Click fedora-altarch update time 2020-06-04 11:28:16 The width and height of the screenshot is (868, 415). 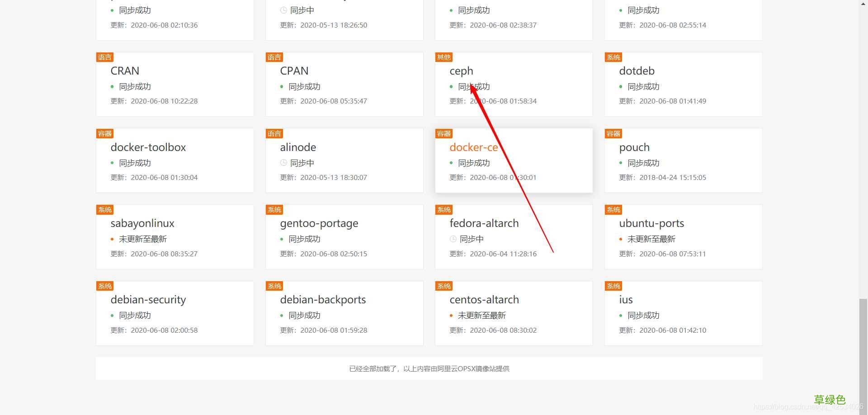[x=503, y=254]
